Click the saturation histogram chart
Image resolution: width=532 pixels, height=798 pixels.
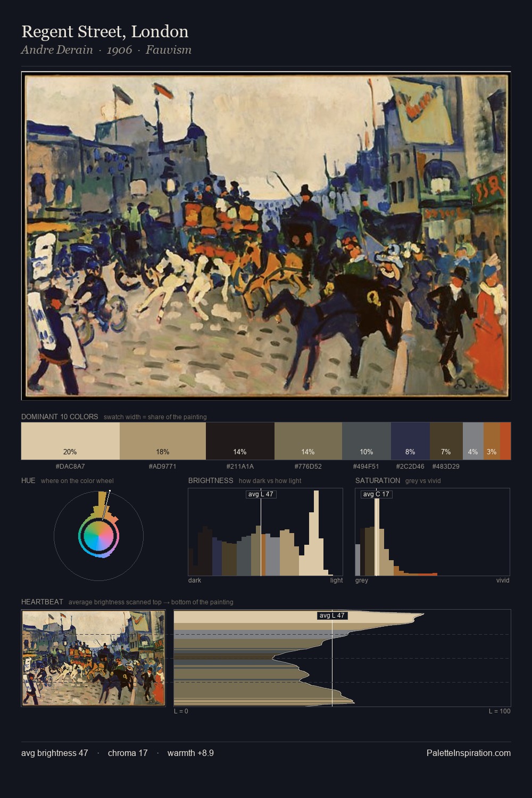(x=433, y=532)
